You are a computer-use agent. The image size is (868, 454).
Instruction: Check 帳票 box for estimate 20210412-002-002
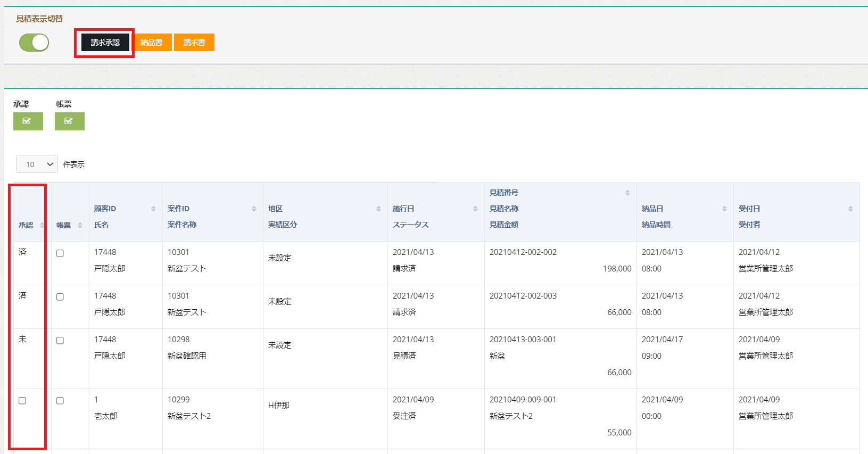60,253
